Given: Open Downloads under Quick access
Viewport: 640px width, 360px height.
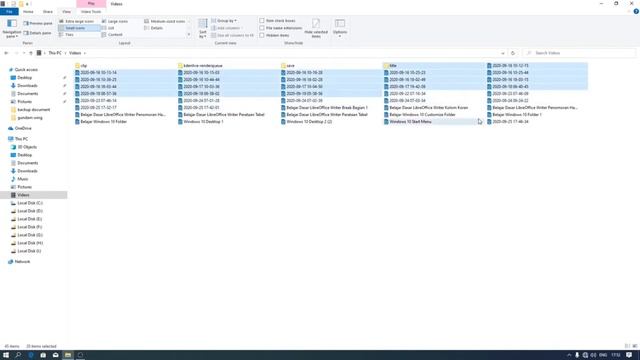Looking at the screenshot, I should coord(27,86).
